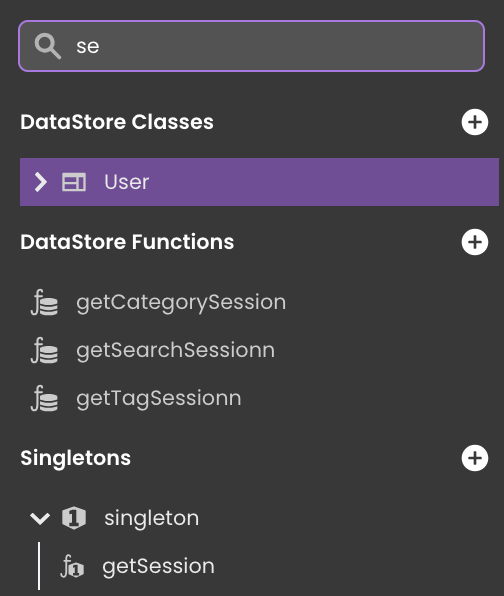This screenshot has width=504, height=596.
Task: Click the User class table icon
Action: [x=74, y=182]
